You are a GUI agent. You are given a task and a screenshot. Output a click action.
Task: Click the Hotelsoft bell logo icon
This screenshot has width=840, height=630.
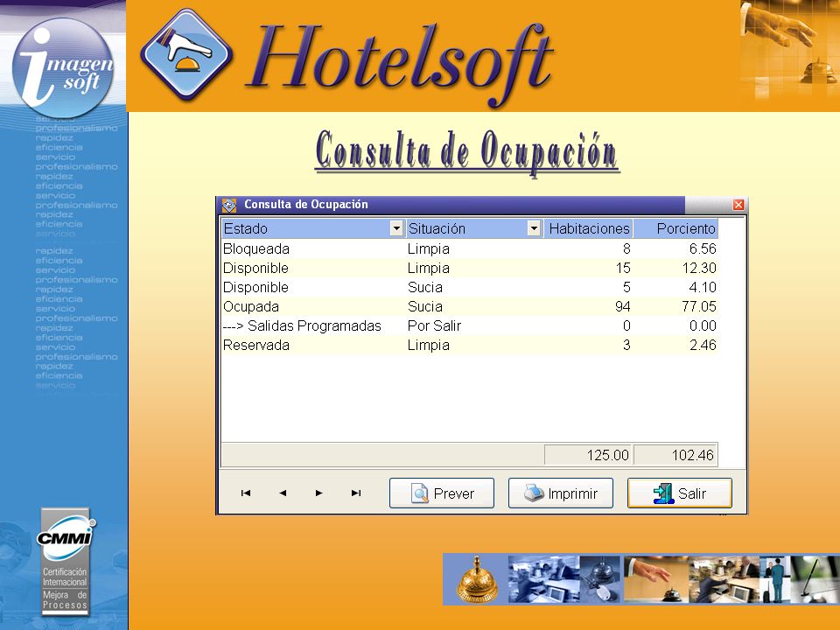(185, 54)
